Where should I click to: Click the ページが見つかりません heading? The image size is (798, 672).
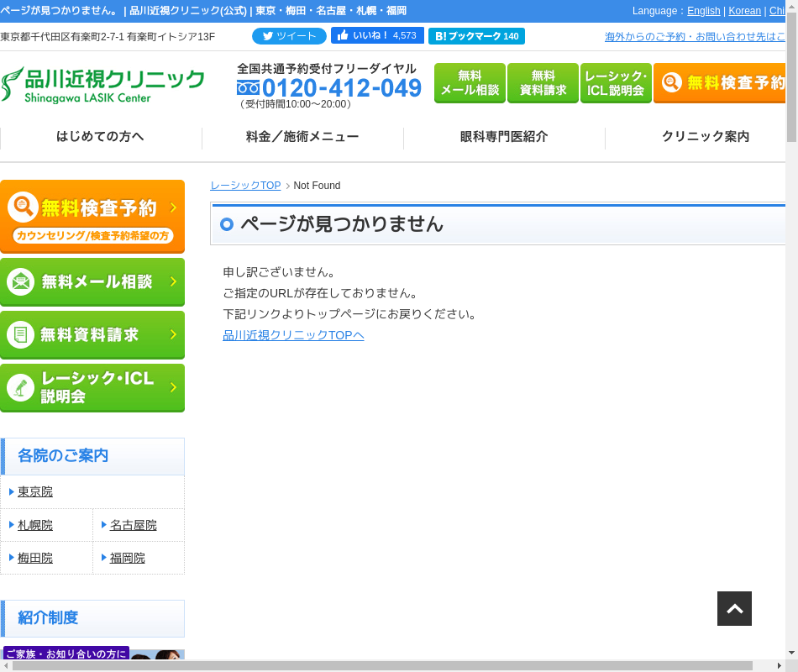point(342,224)
